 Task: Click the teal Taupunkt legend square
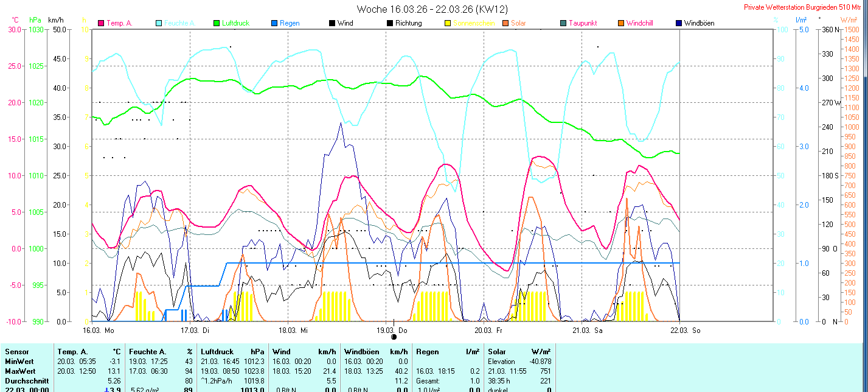pos(563,23)
